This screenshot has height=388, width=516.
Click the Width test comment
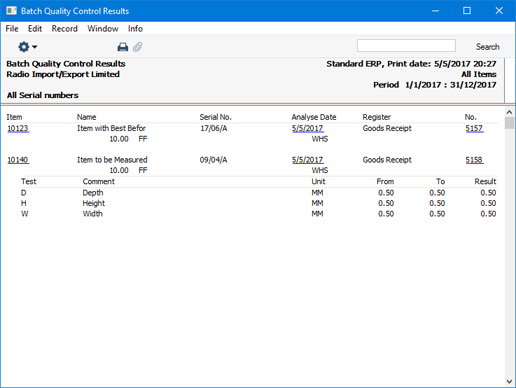[x=93, y=214]
